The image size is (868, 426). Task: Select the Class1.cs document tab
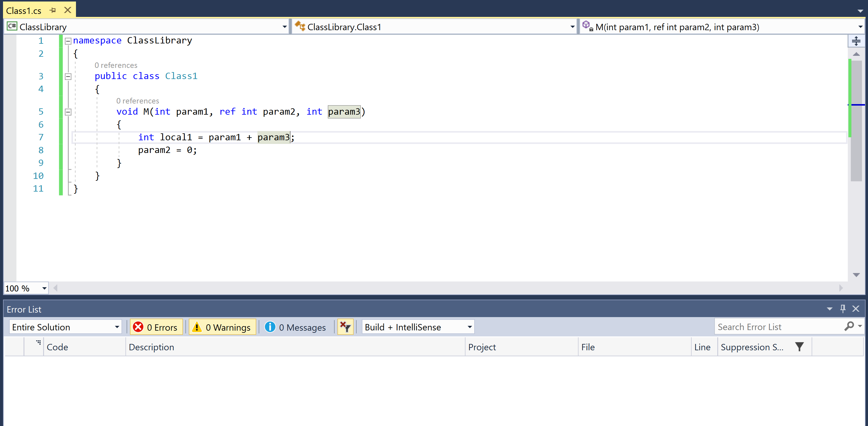click(x=24, y=11)
